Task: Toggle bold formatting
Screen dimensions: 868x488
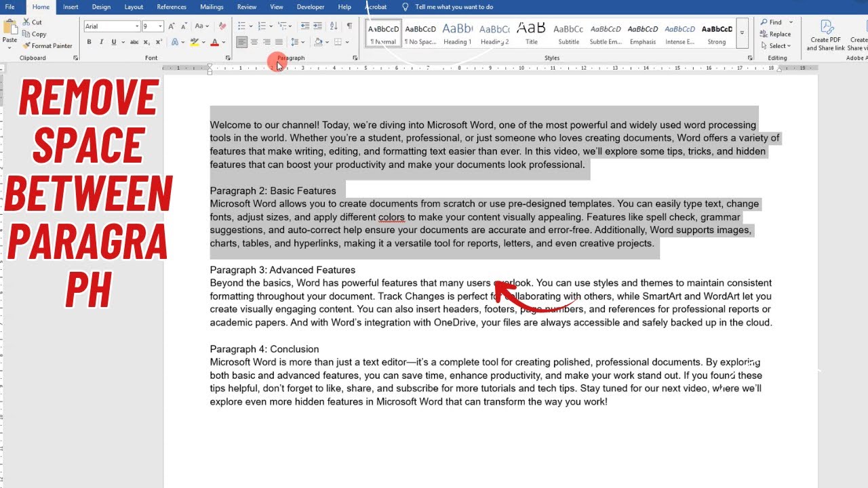Action: coord(89,42)
